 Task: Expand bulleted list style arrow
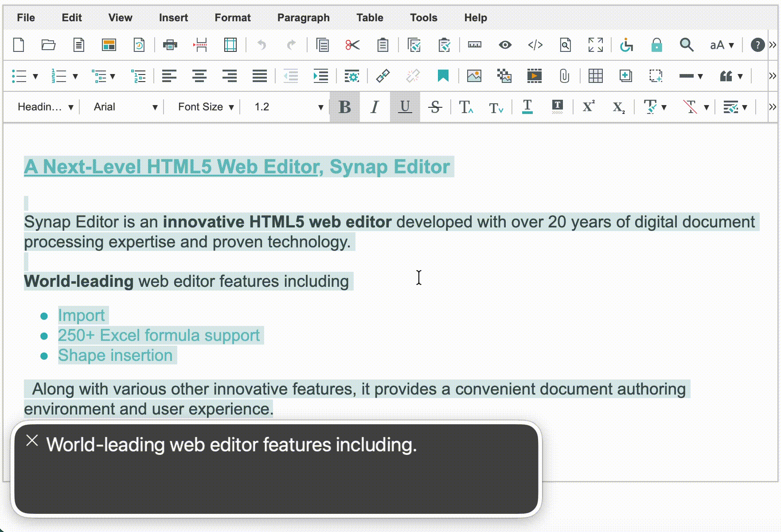tap(35, 76)
